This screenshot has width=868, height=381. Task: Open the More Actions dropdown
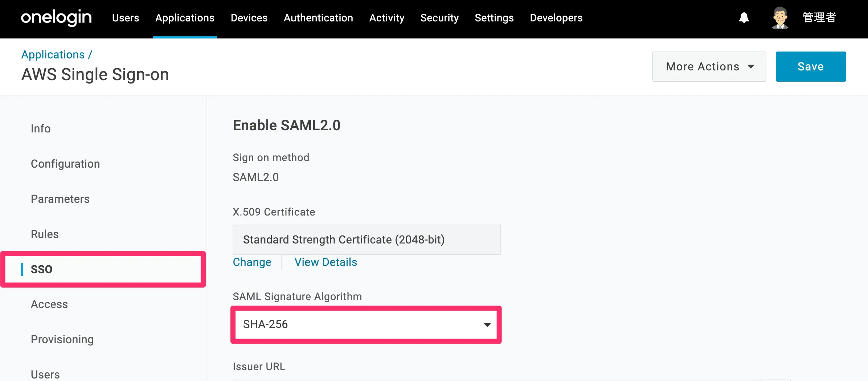709,67
